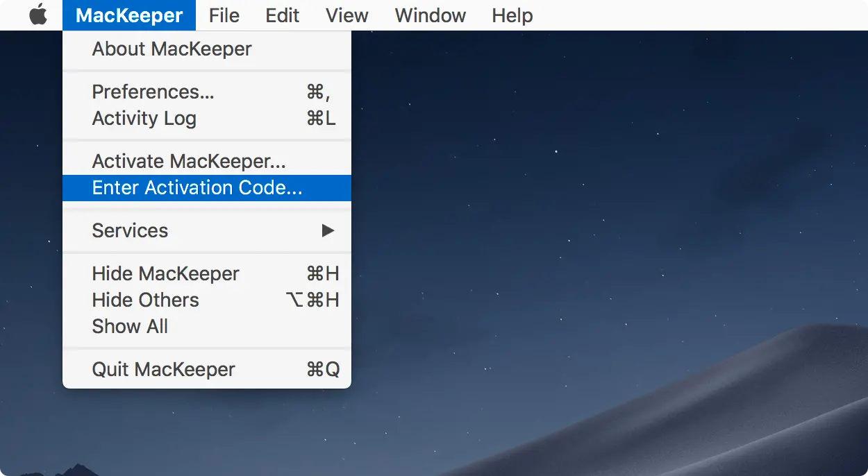Screen dimensions: 868x476
Task: Choose Activity Log menu entry
Action: [207, 118]
